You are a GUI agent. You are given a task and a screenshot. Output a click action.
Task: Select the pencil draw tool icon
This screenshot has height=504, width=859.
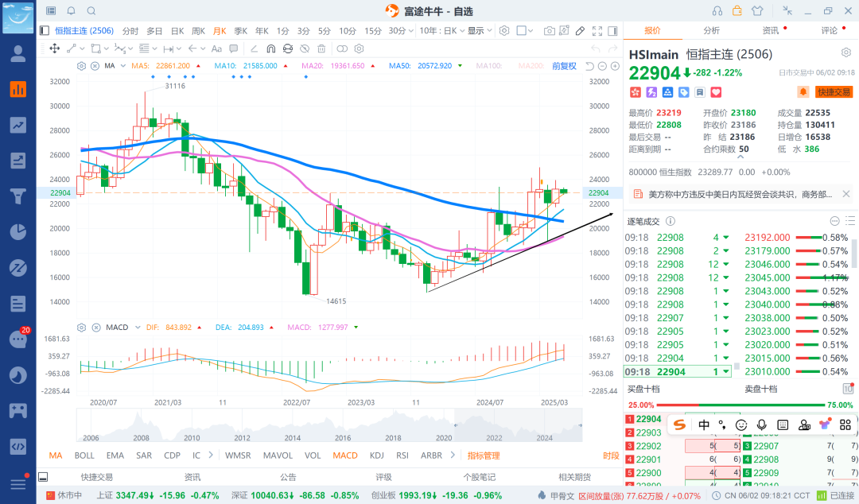click(580, 31)
